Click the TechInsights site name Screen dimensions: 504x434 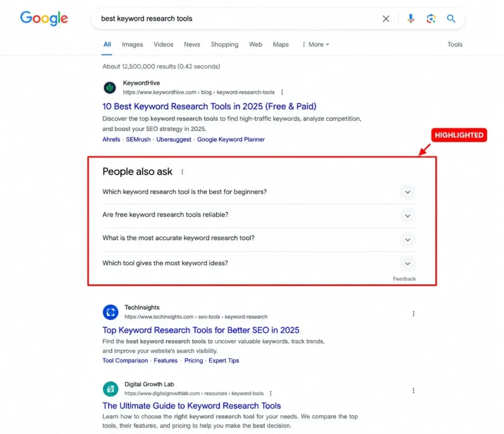point(142,308)
